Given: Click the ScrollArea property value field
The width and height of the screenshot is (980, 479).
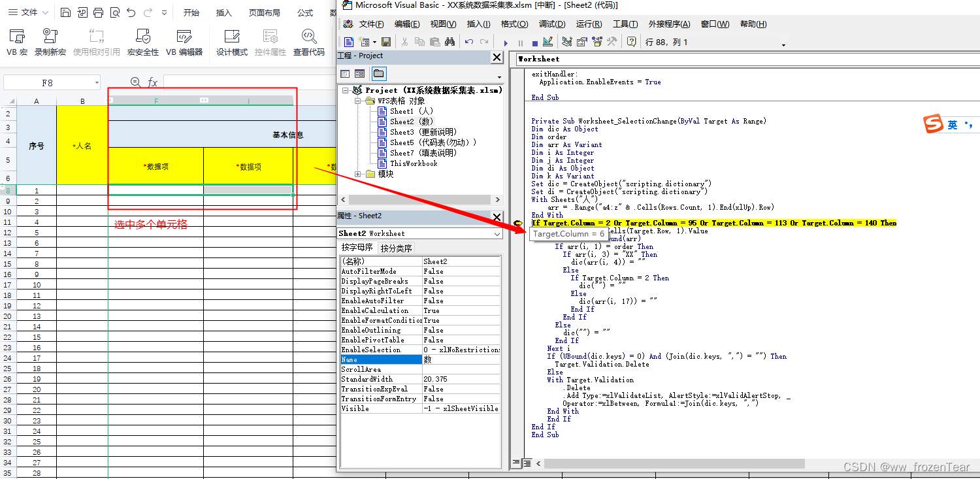Looking at the screenshot, I should coord(461,369).
